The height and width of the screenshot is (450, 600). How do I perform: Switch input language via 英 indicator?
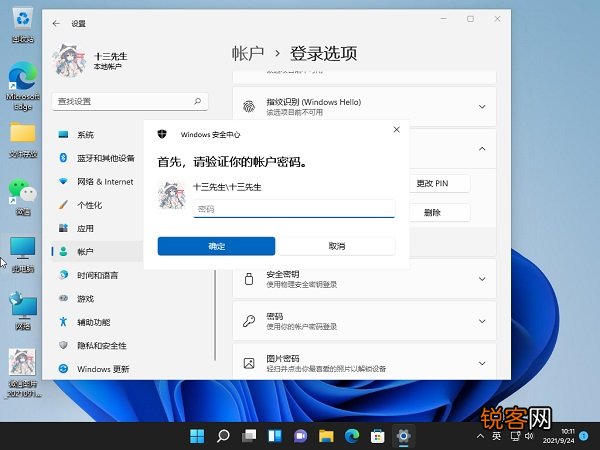(x=496, y=436)
